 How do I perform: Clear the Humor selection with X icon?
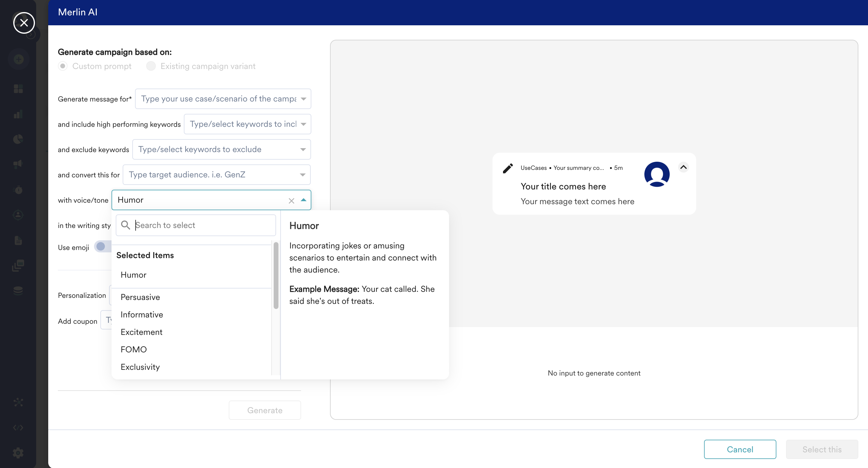pos(291,201)
